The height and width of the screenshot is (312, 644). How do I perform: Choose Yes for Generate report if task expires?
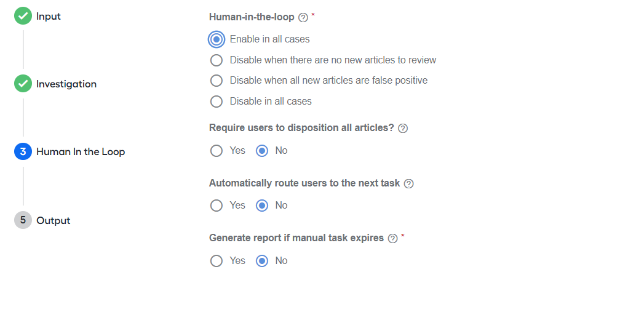217,261
